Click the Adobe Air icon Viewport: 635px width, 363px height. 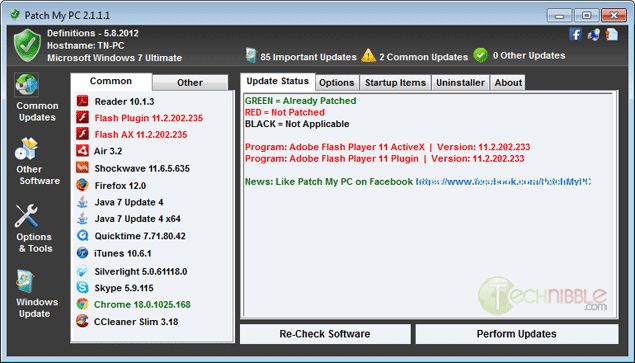tap(82, 151)
